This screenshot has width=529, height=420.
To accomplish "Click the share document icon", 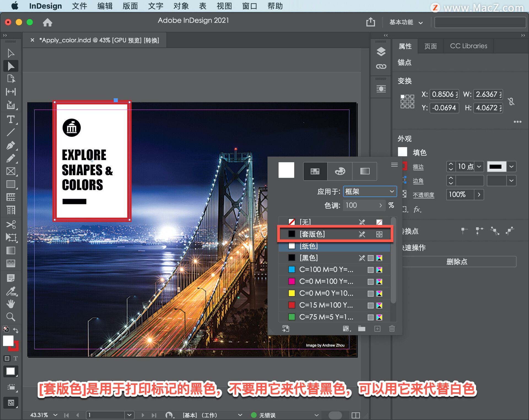I will pos(370,22).
